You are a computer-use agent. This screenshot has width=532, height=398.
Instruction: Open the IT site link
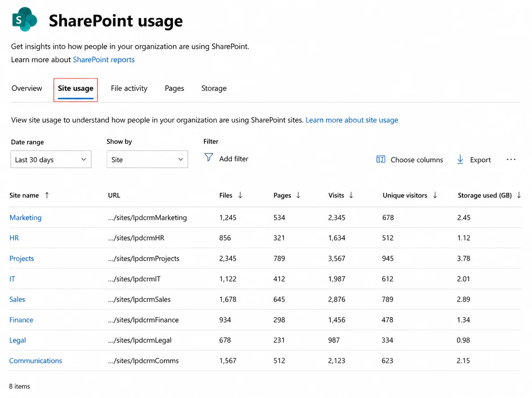(12, 279)
